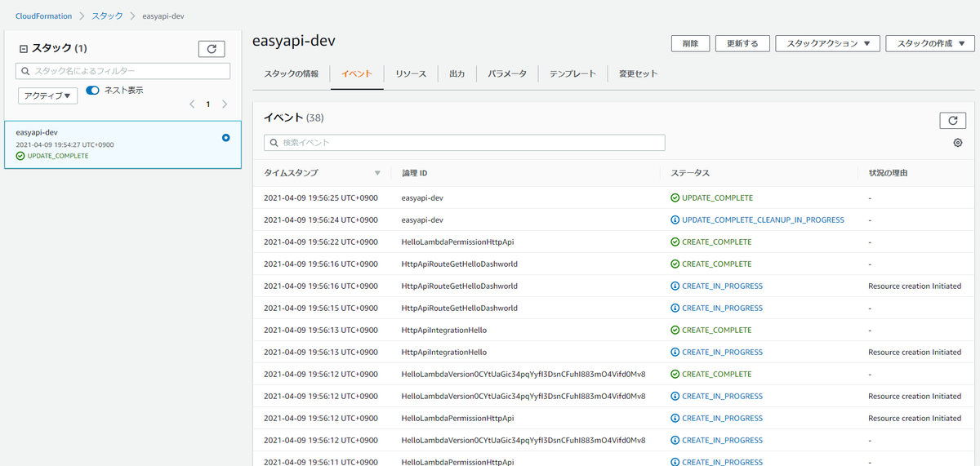Click CREATE_COMPLETE for HelloLambdaVersion row
This screenshot has height=466, width=980.
coord(716,375)
